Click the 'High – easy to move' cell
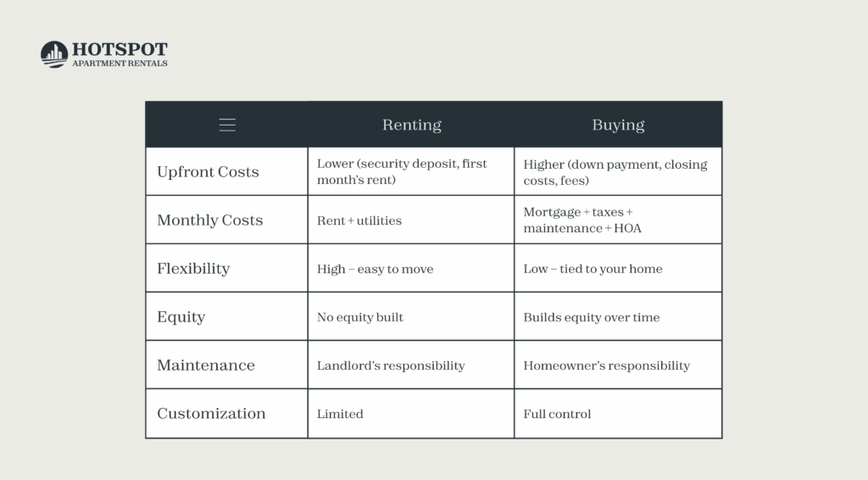868x480 pixels. tap(411, 269)
